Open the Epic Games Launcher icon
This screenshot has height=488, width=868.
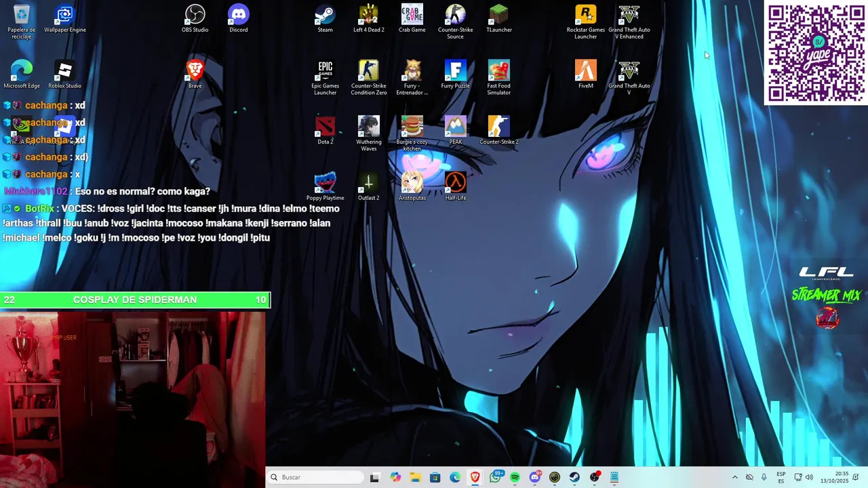[325, 77]
